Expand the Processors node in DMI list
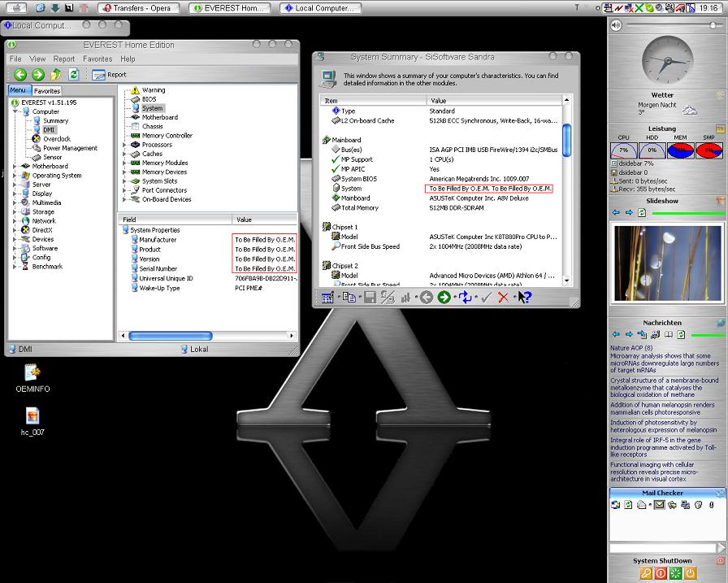This screenshot has width=728, height=583. click(125, 145)
